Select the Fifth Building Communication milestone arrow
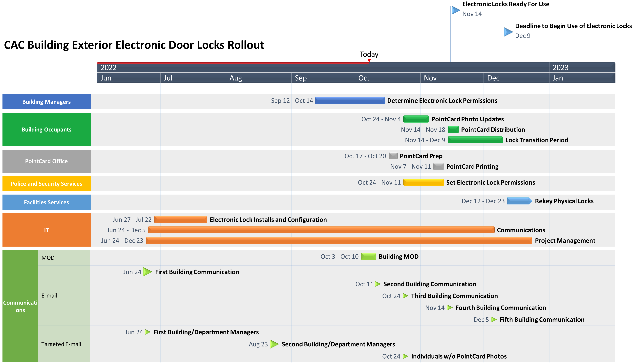The image size is (633, 364). tap(494, 320)
